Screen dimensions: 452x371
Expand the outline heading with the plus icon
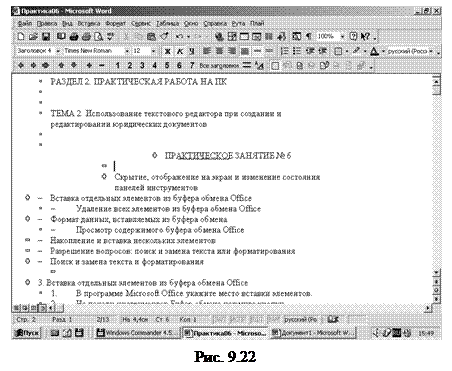(x=89, y=66)
